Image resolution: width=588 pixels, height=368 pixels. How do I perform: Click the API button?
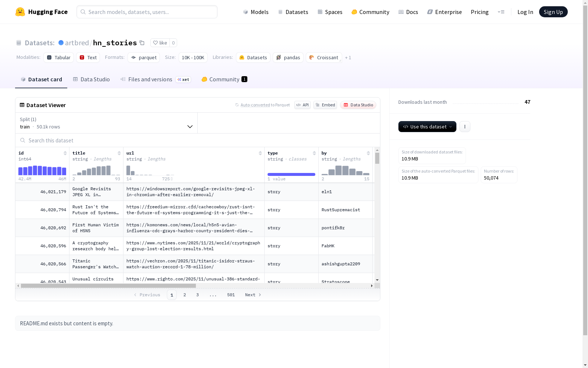tap(302, 105)
